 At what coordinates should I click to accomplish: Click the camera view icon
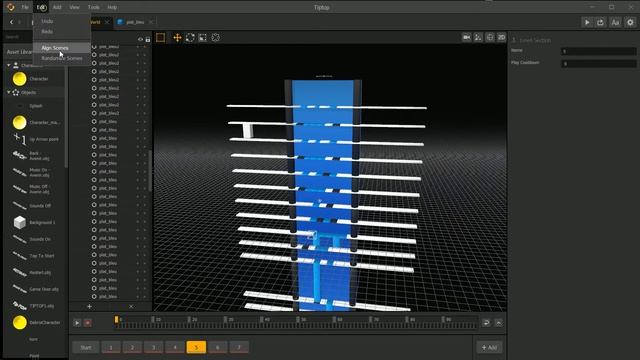click(467, 37)
